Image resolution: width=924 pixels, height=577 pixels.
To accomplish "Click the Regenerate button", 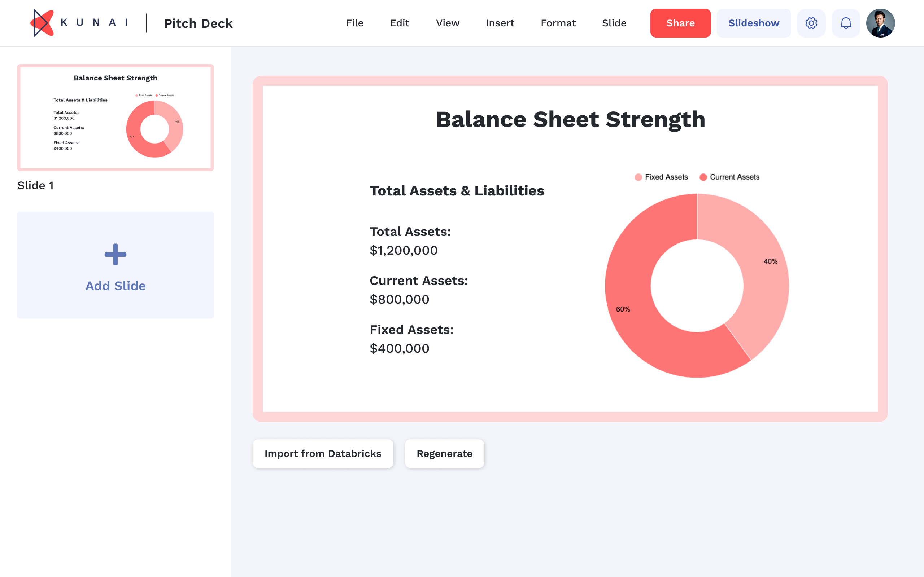I will point(444,453).
